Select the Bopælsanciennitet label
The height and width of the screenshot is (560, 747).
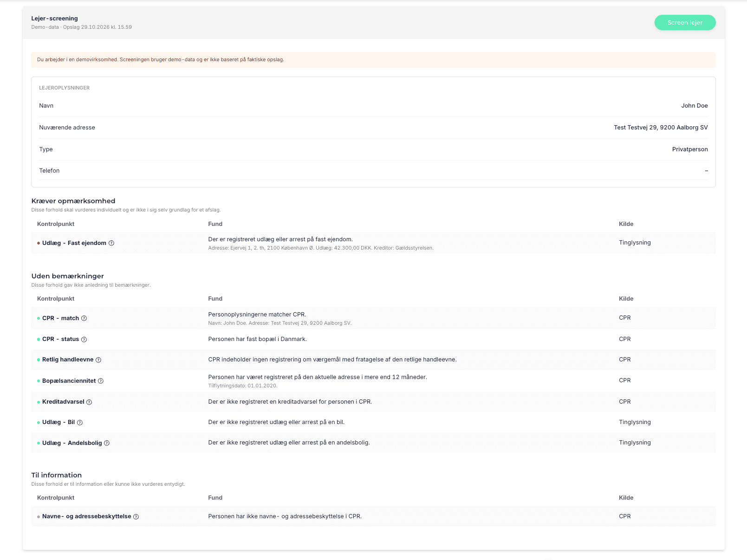[69, 381]
